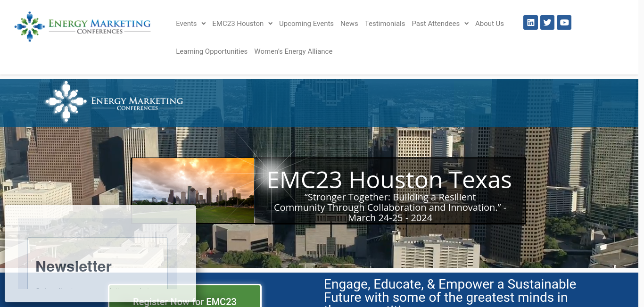The image size is (644, 307).
Task: Open the Twitter social icon
Action: 547,22
